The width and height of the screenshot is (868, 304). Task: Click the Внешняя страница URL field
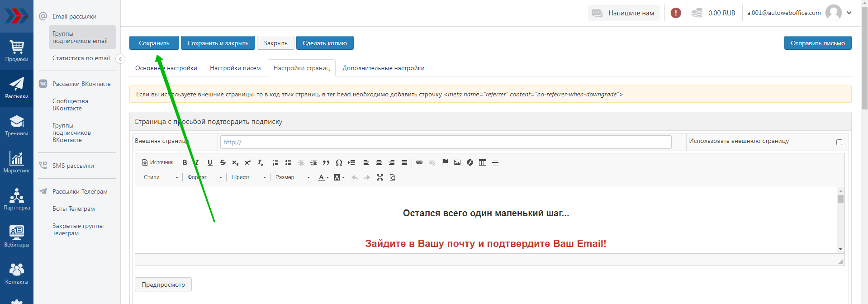click(x=446, y=142)
